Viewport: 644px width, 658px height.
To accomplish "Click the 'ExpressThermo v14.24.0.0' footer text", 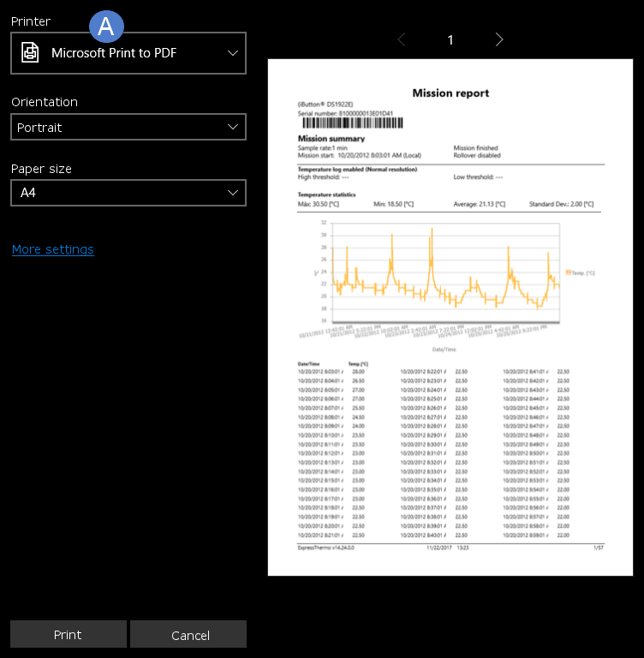I will (326, 547).
